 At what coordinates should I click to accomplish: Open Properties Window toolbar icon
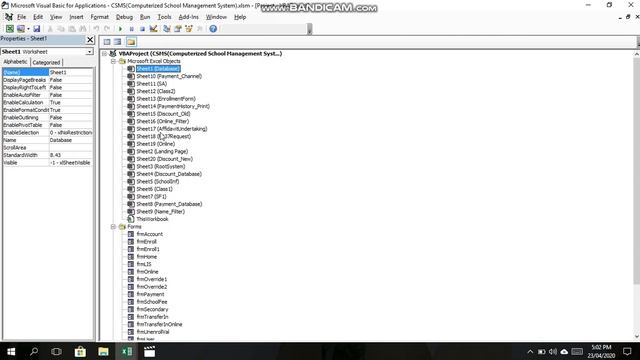tap(178, 29)
